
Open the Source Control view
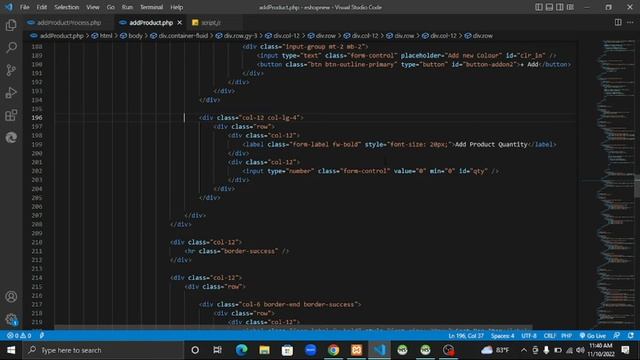click(11, 70)
